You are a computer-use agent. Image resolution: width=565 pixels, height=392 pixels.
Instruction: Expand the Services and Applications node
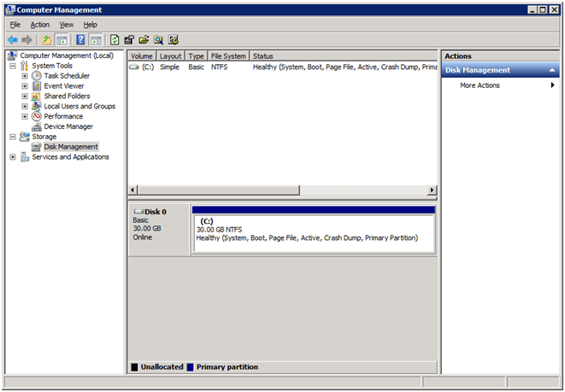pos(13,157)
